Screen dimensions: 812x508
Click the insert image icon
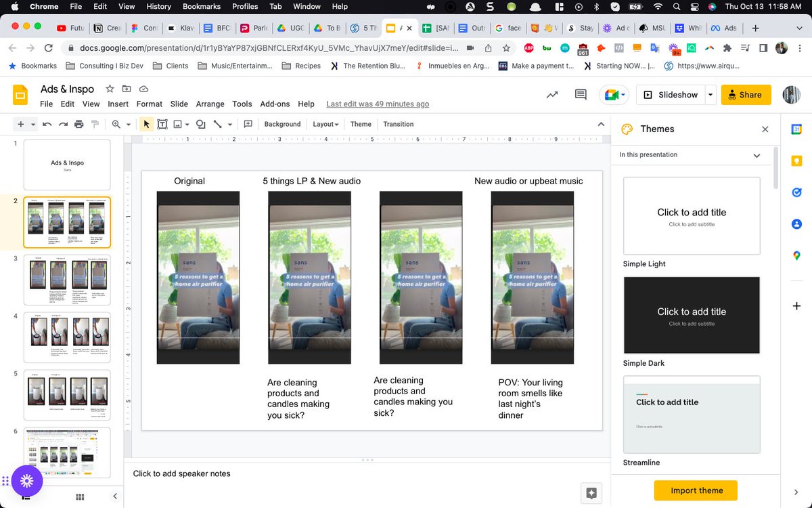coord(178,124)
